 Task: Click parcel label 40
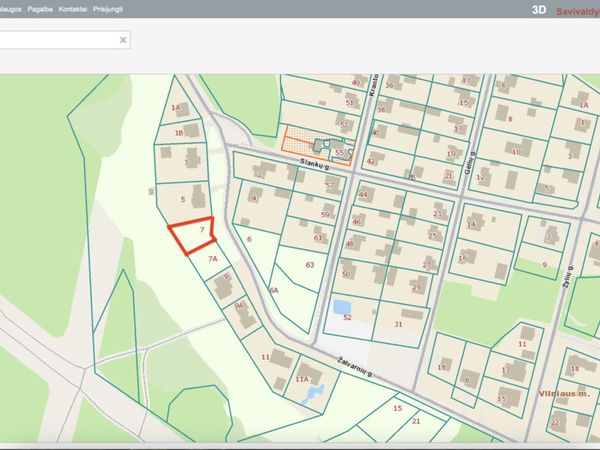point(375,133)
